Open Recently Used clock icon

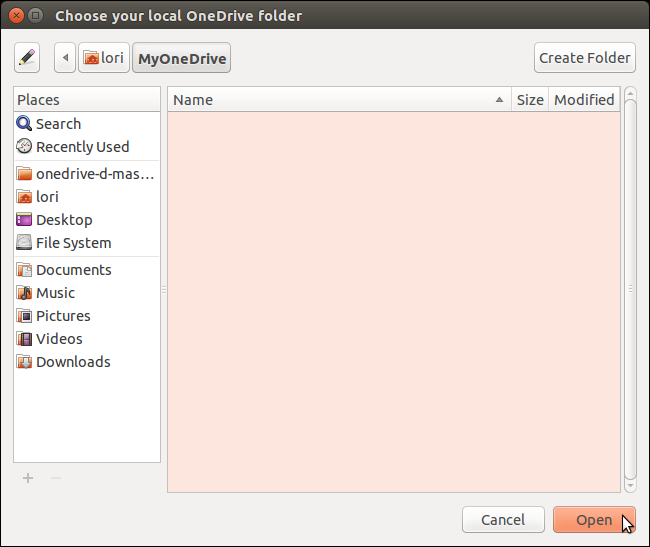[x=24, y=146]
